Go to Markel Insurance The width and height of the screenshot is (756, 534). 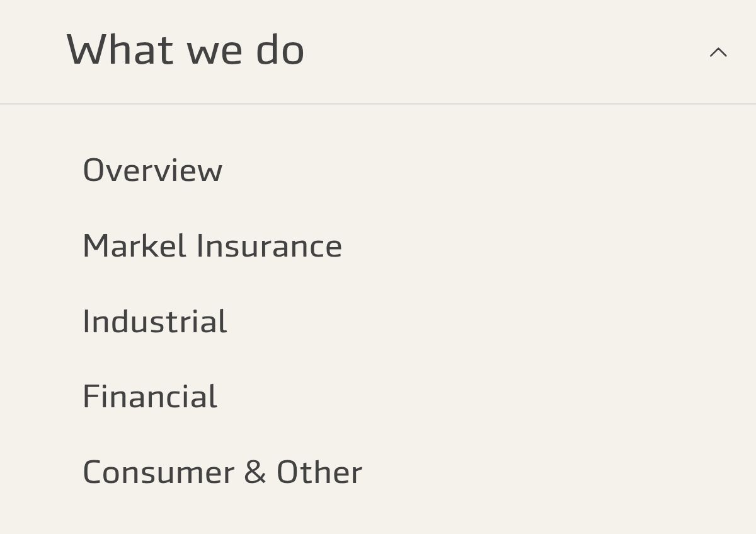[x=212, y=246]
